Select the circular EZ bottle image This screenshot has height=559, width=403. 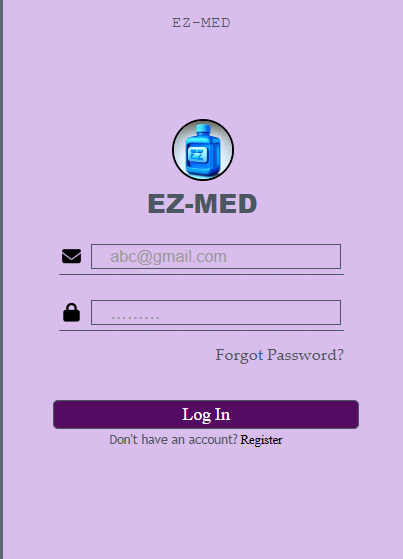point(203,150)
